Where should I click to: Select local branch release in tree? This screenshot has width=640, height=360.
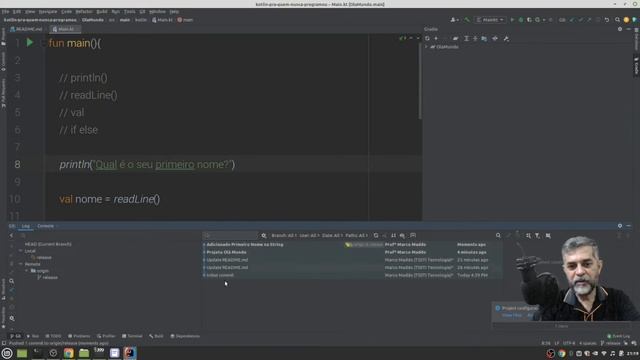(44, 258)
